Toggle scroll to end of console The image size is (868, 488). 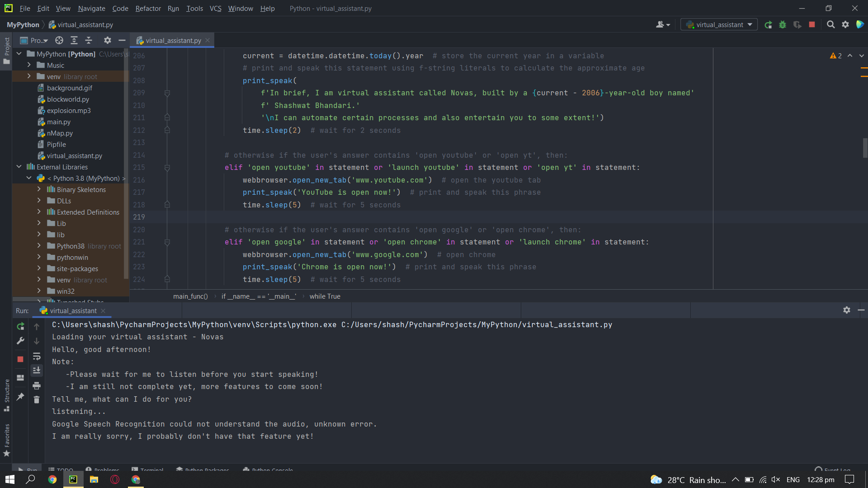tap(37, 371)
